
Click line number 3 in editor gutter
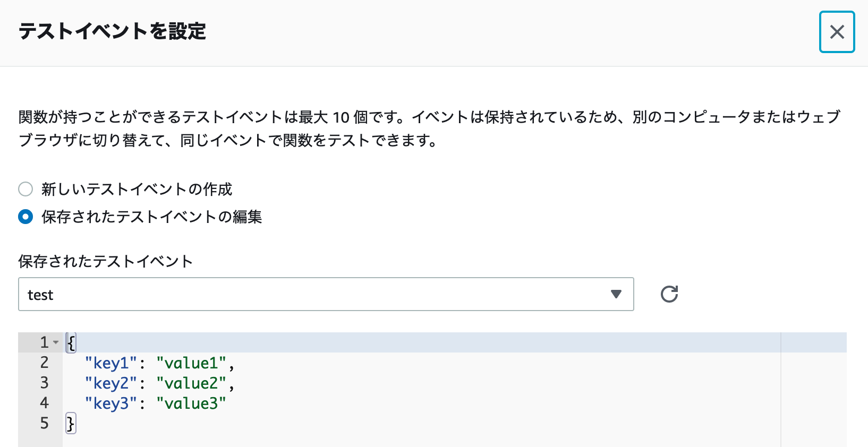[x=44, y=383]
